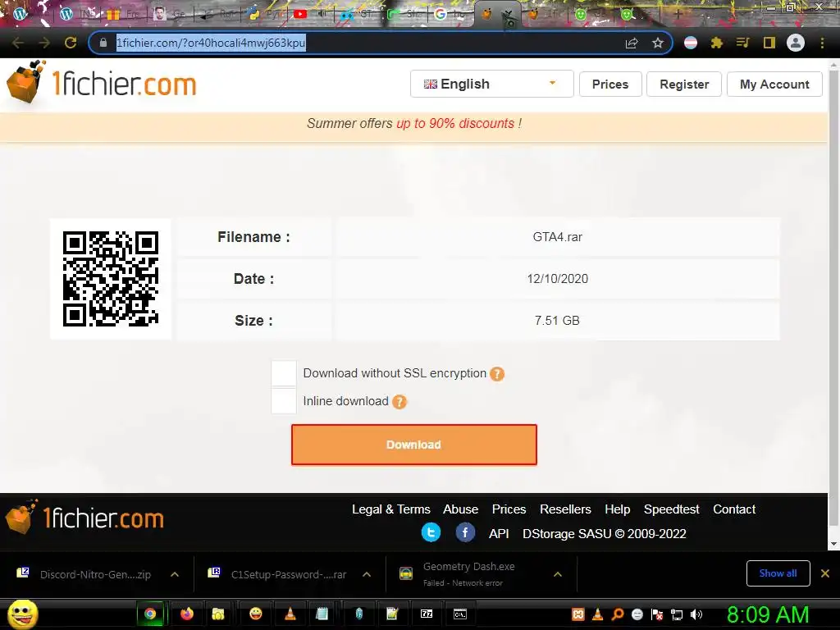Toggle the browser side panel icon
Image resolution: width=840 pixels, height=630 pixels.
769,43
